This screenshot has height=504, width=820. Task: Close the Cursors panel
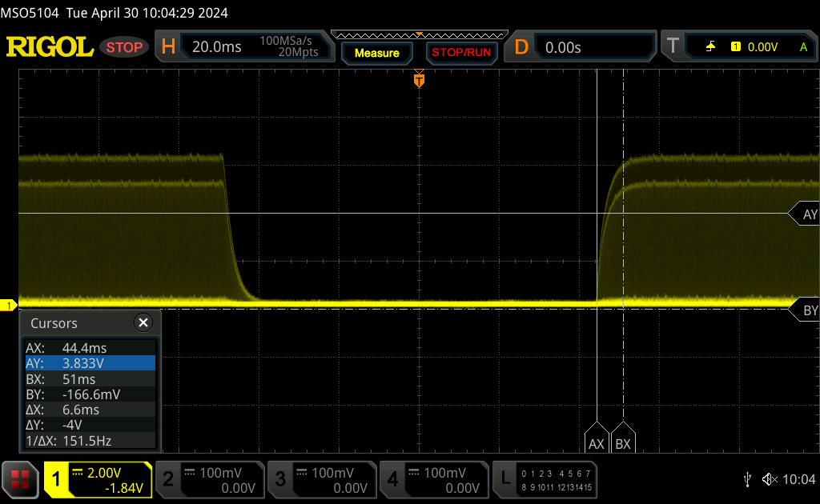143,323
